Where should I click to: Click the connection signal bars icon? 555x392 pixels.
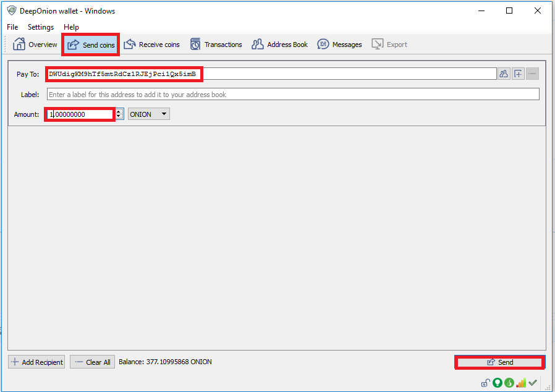[521, 383]
